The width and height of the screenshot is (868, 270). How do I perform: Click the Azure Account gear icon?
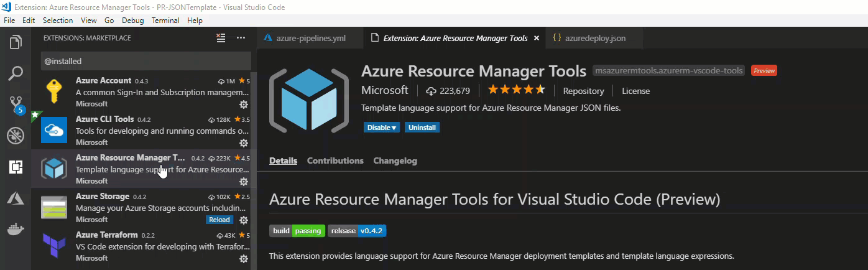(x=244, y=104)
